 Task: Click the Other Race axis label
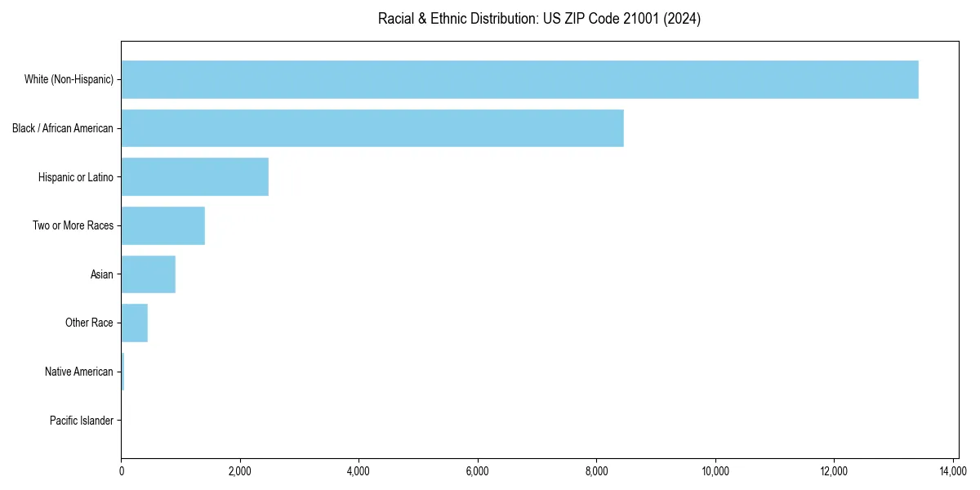click(90, 323)
